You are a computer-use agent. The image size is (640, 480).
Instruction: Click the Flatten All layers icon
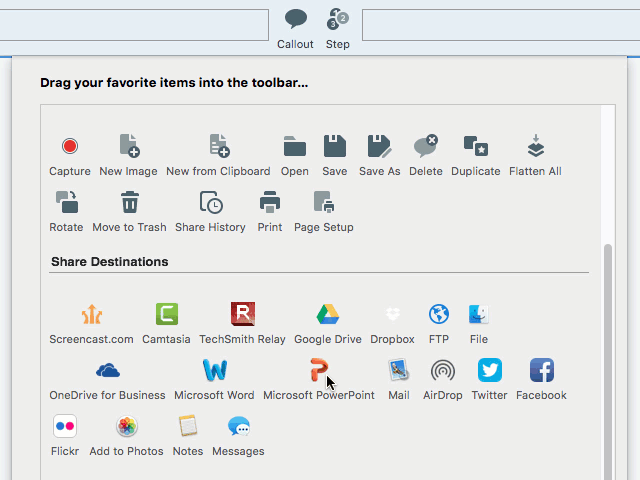[536, 146]
